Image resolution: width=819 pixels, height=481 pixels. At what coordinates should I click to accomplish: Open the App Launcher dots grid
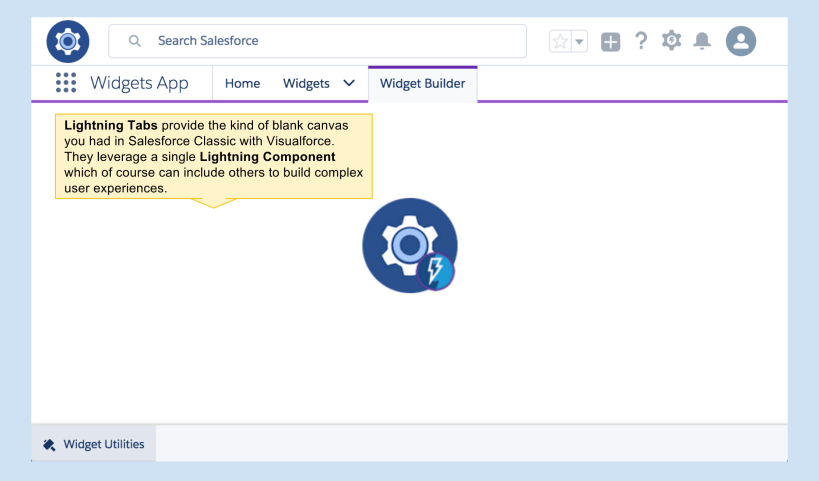[x=66, y=83]
